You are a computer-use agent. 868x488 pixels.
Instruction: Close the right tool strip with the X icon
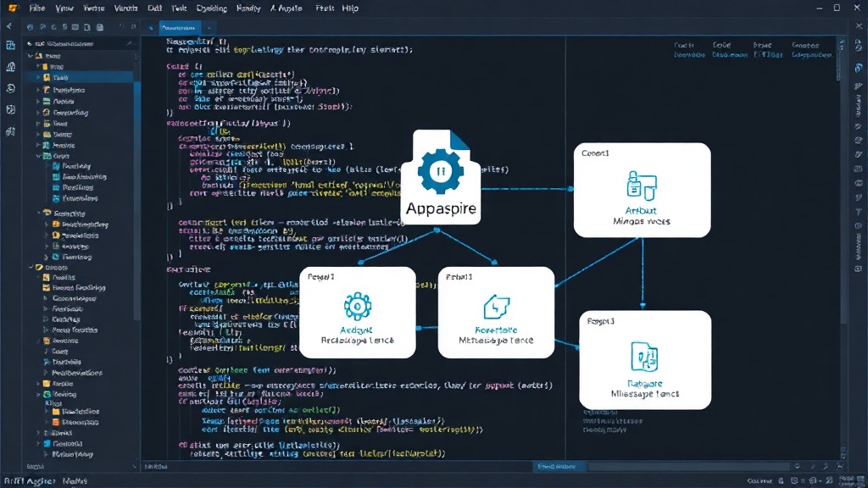point(859,26)
